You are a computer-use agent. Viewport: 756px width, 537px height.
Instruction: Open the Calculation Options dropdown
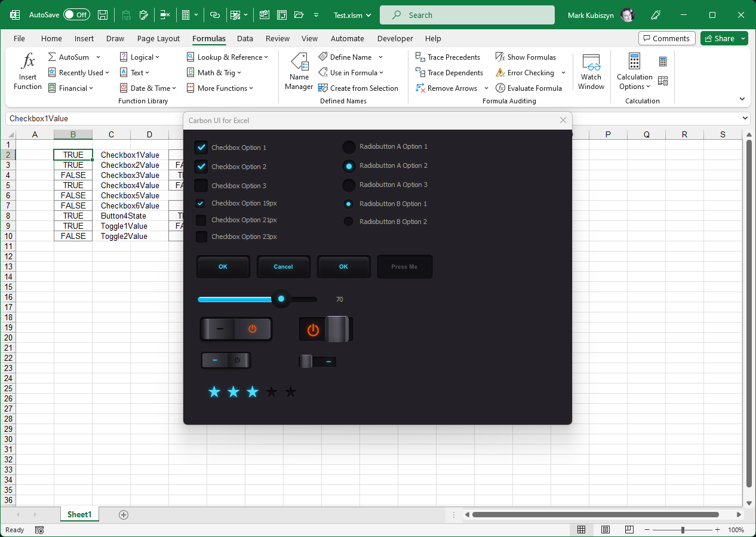click(634, 72)
